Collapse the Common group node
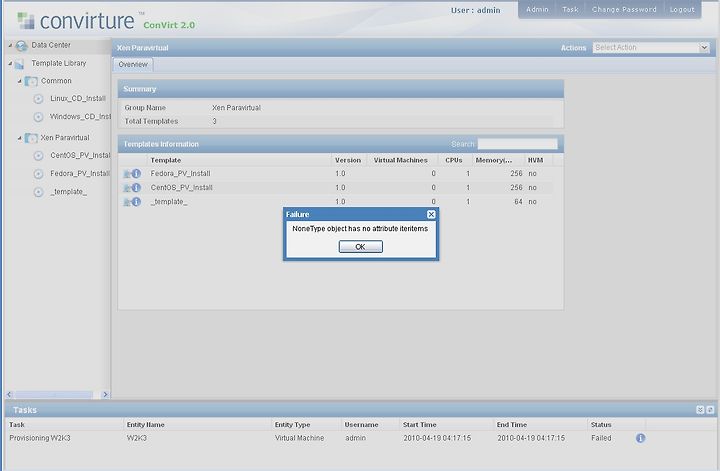This screenshot has height=471, width=720. (x=20, y=81)
